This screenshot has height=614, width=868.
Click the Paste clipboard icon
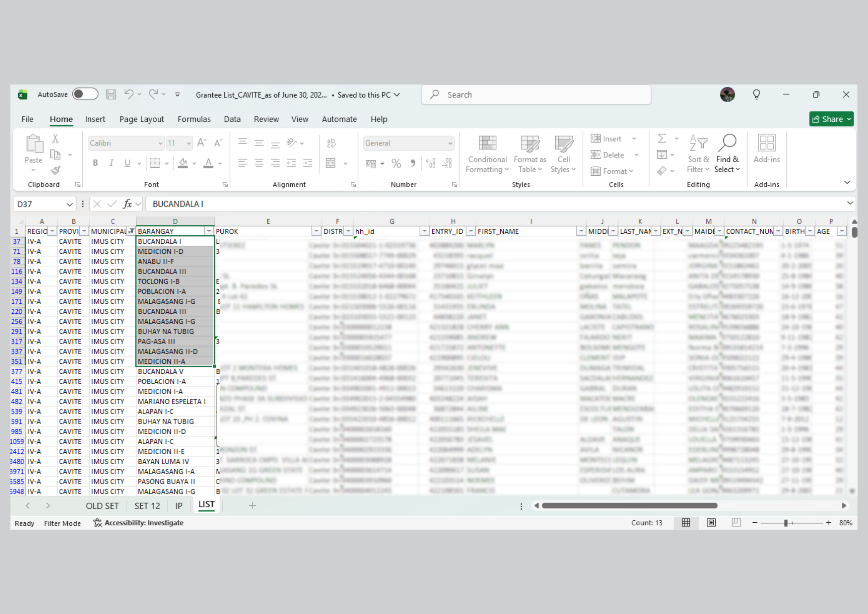34,144
